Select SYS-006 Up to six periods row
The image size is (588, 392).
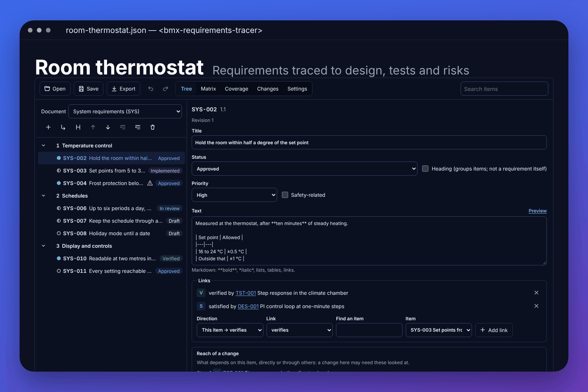[x=111, y=208]
